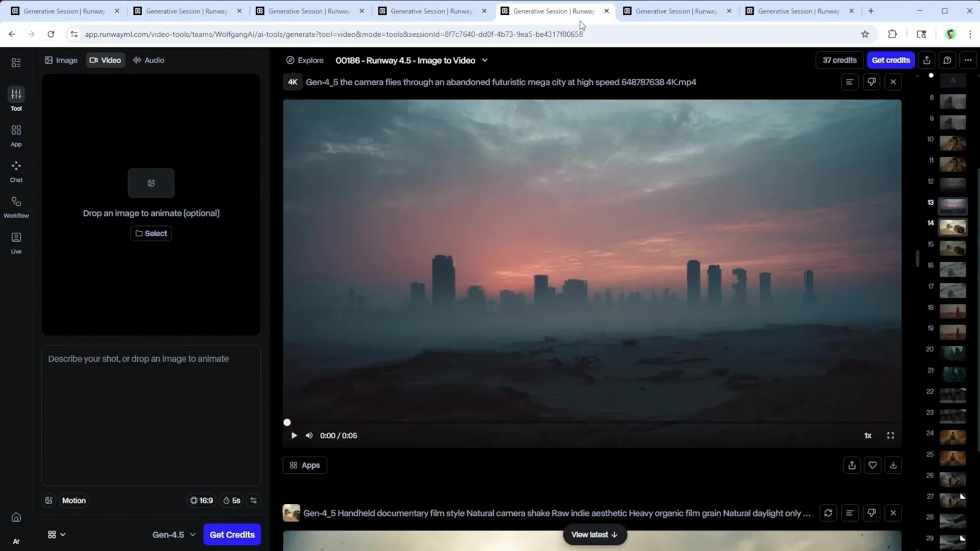Enter fullscreen video mode
This screenshot has height=551, width=980.
[x=891, y=435]
